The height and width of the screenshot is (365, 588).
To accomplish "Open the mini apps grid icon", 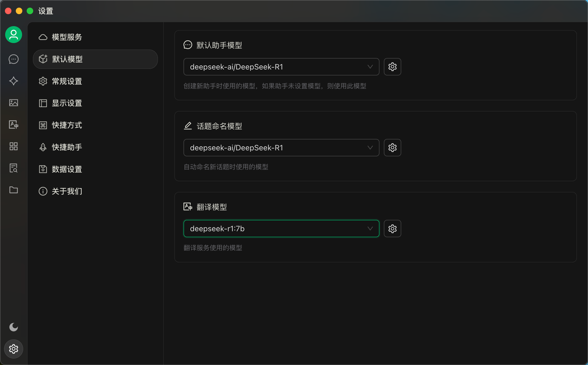I will click(14, 146).
